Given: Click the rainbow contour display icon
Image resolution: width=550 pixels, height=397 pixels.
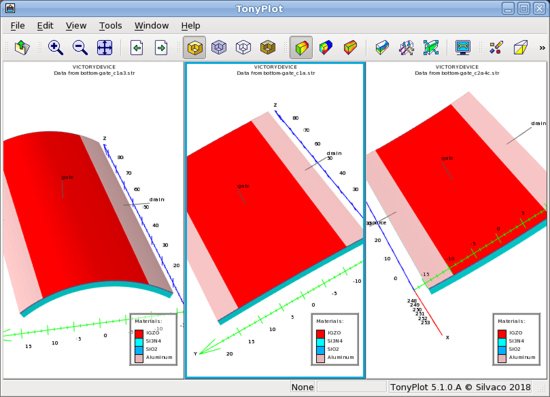Looking at the screenshot, I should click(326, 47).
